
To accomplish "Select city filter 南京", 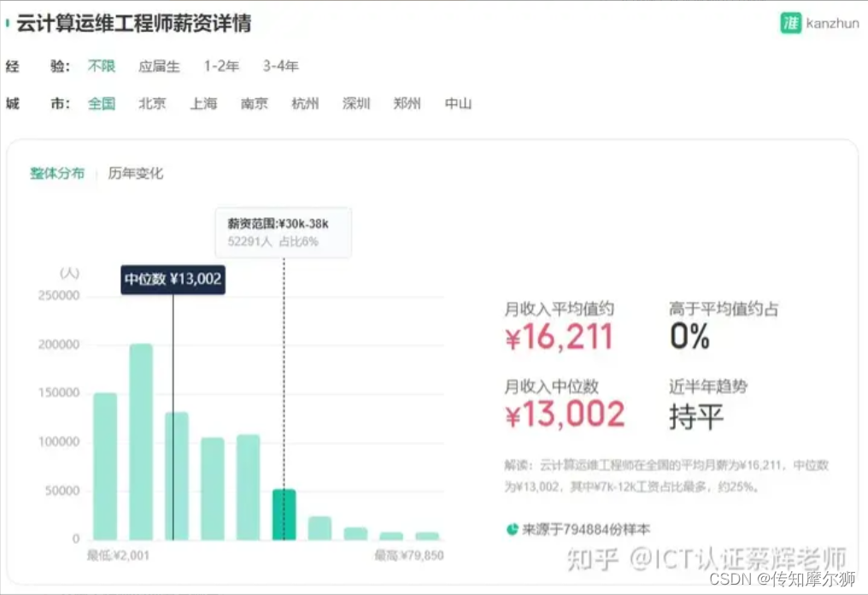I will click(x=255, y=103).
